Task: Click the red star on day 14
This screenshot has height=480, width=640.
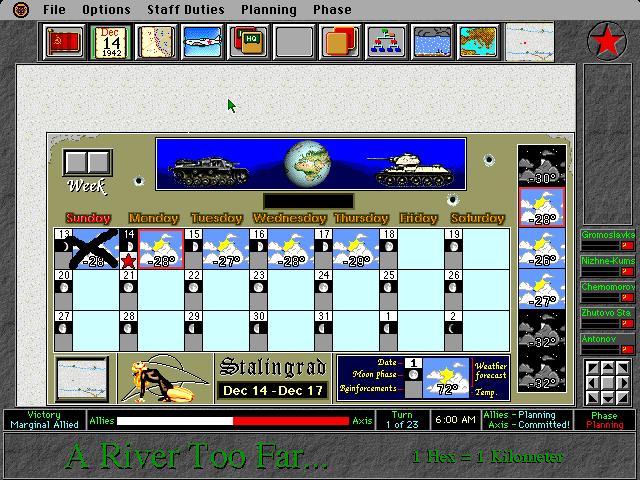Action: pos(128,260)
